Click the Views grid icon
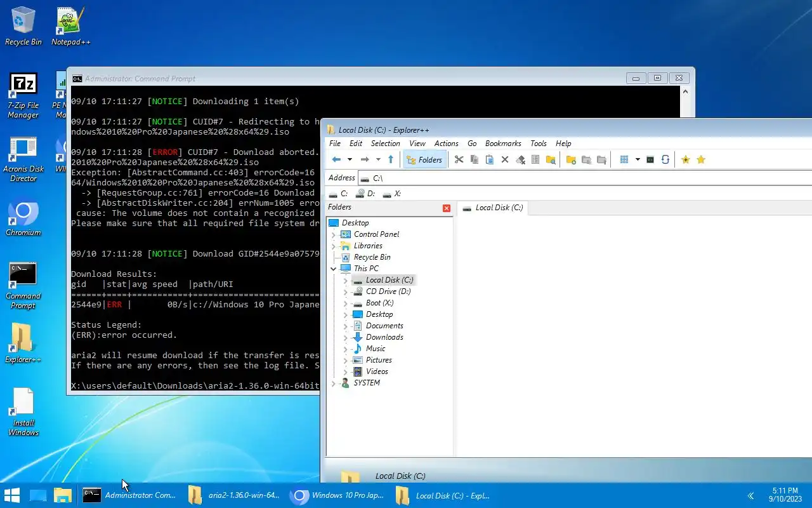The height and width of the screenshot is (508, 812). tap(624, 159)
